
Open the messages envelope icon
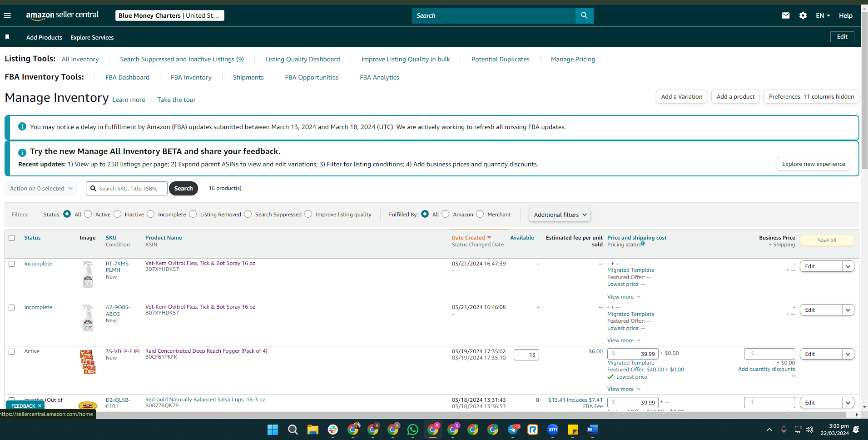coord(785,15)
